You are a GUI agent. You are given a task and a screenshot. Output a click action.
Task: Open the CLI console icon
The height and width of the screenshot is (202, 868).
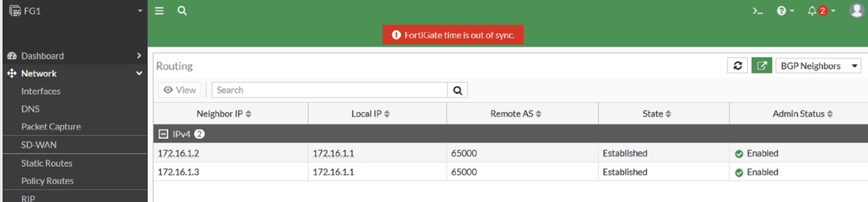[x=757, y=11]
